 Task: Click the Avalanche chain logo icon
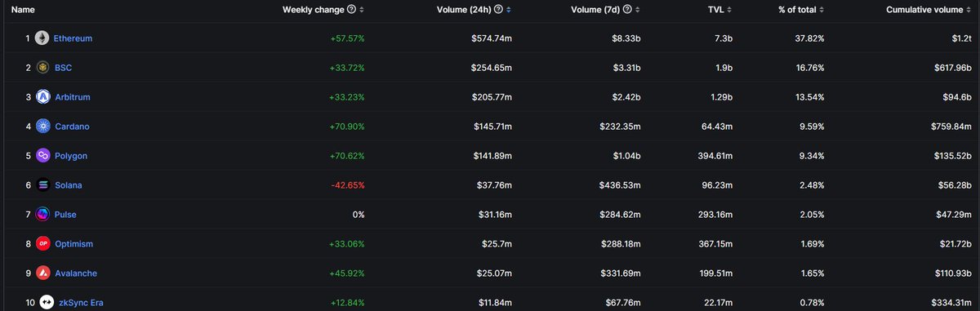tap(42, 273)
